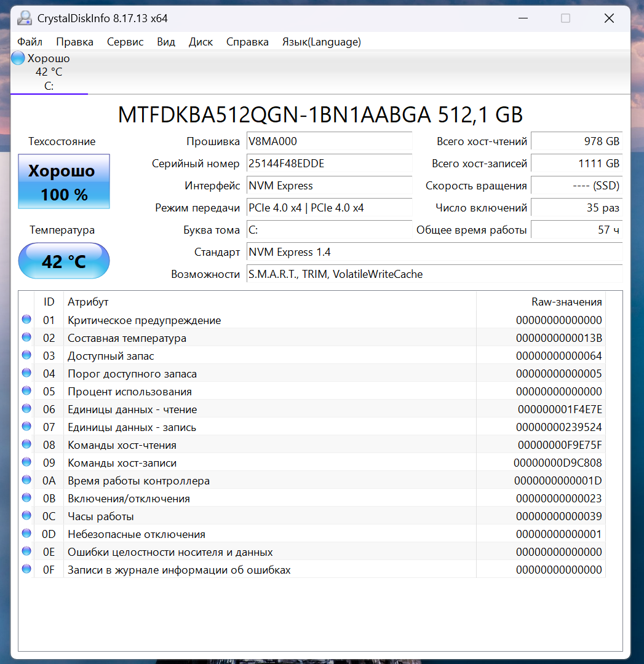This screenshot has width=644, height=664.
Task: Select row Порог доступного запаса
Action: (312, 374)
